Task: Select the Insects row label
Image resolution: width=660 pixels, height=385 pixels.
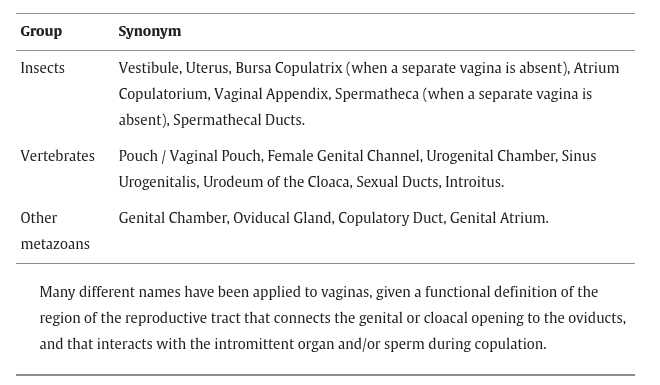Action: click(43, 68)
